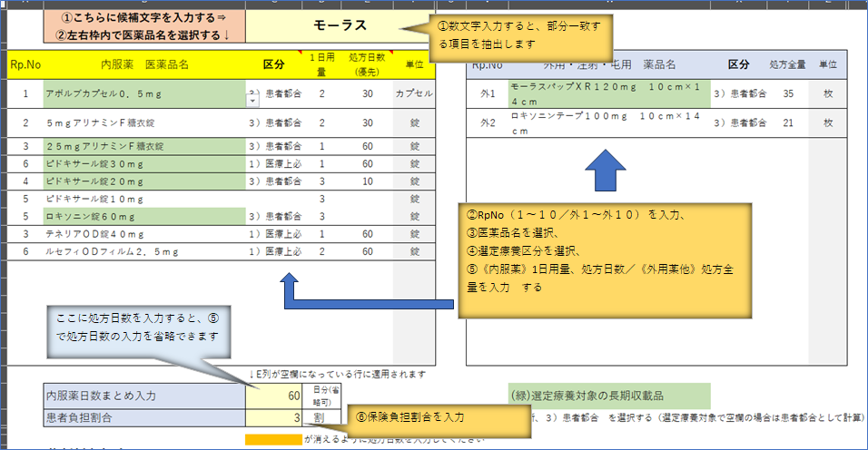Open the 区分 dropdown arrow in the アボルブカプセル row
The image size is (868, 450).
(x=252, y=101)
